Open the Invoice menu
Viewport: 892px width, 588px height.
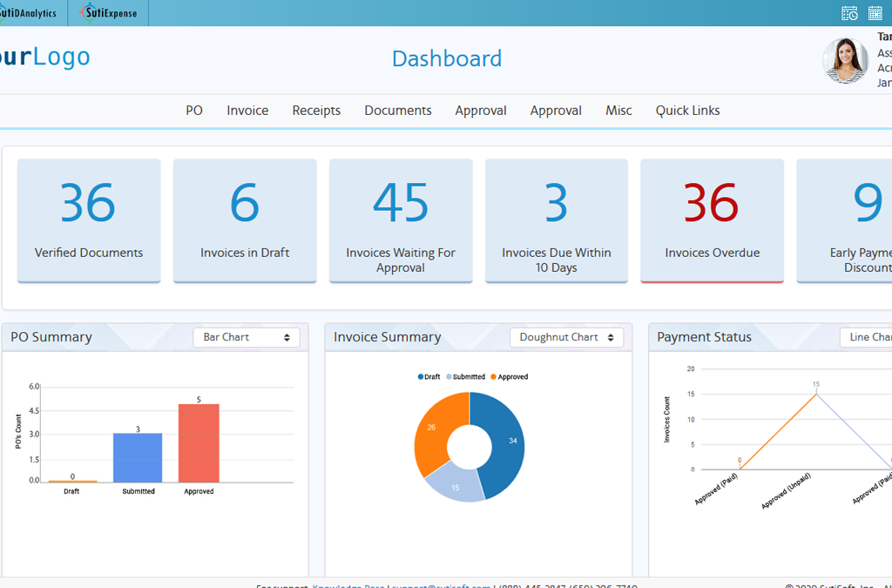coord(247,111)
